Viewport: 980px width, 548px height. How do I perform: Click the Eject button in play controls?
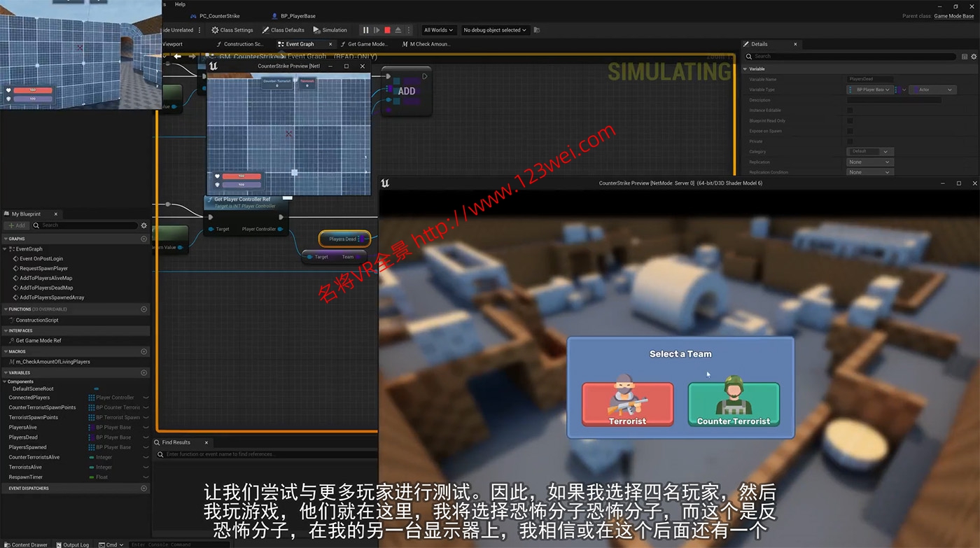point(398,30)
